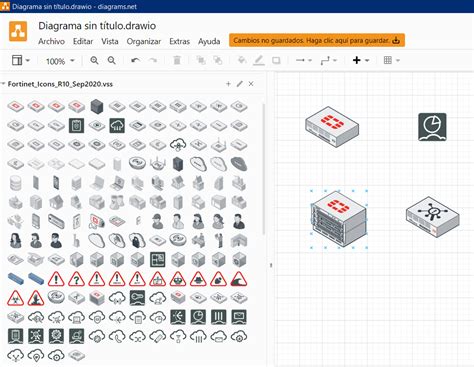Close the Fortinet_Icons library panel
The width and height of the screenshot is (474, 367).
251,84
